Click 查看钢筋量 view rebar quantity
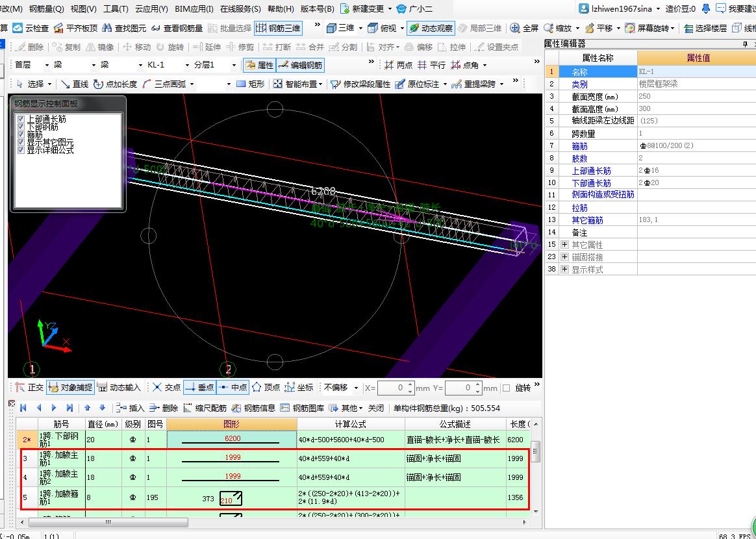This screenshot has width=756, height=539. tap(177, 29)
